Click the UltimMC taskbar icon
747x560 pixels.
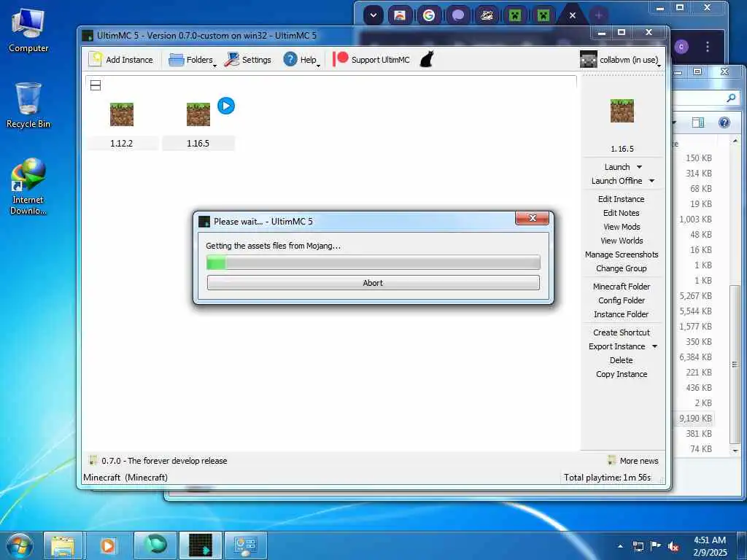click(201, 545)
